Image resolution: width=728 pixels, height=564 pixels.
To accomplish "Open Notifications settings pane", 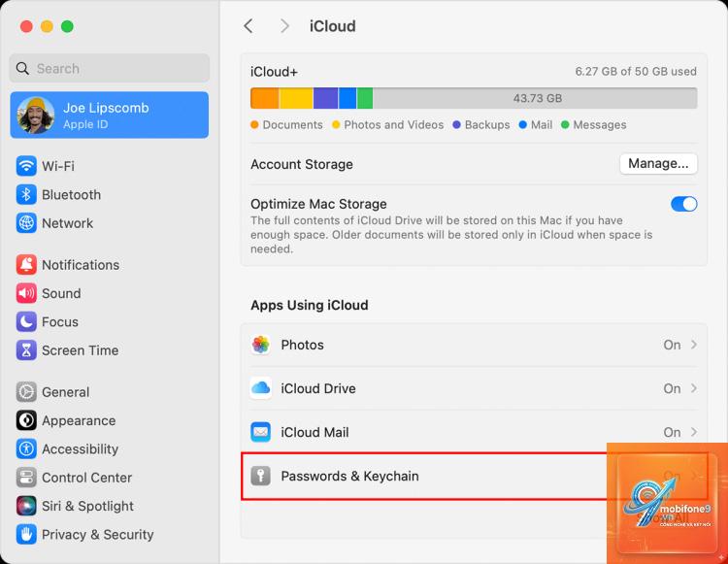I will coord(110,265).
